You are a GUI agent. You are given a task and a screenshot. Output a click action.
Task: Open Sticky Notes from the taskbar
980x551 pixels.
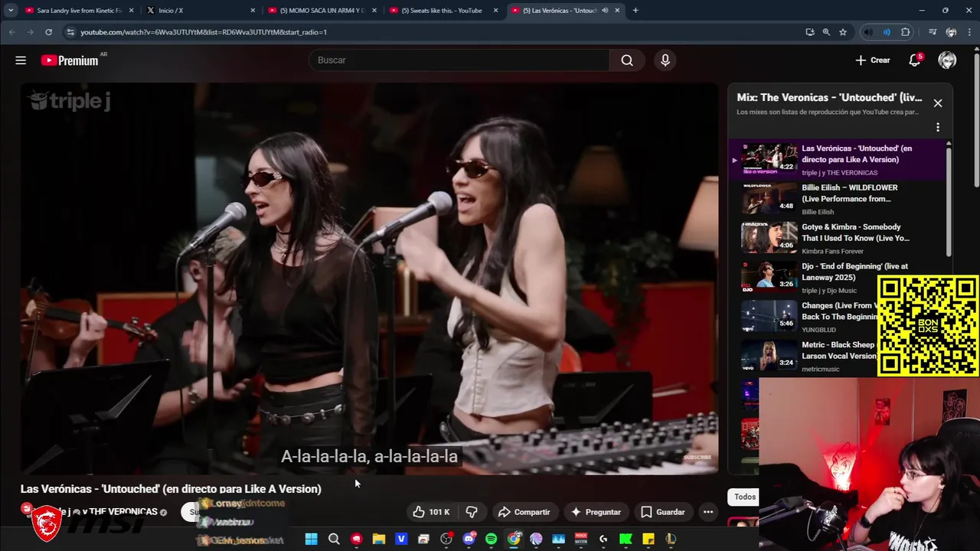648,540
